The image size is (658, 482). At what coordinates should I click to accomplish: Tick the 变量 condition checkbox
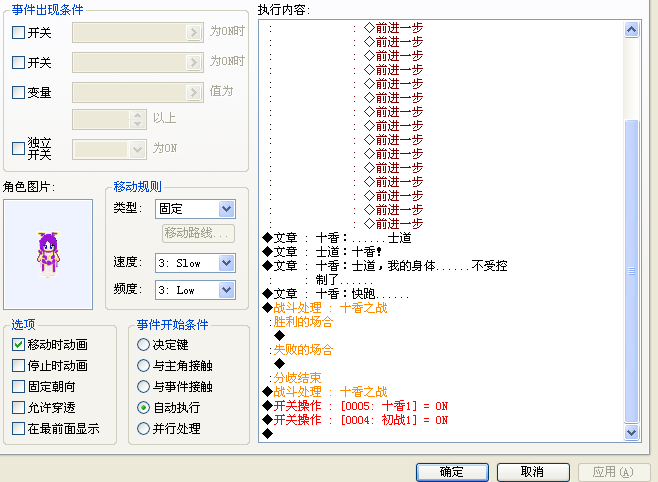(18, 92)
